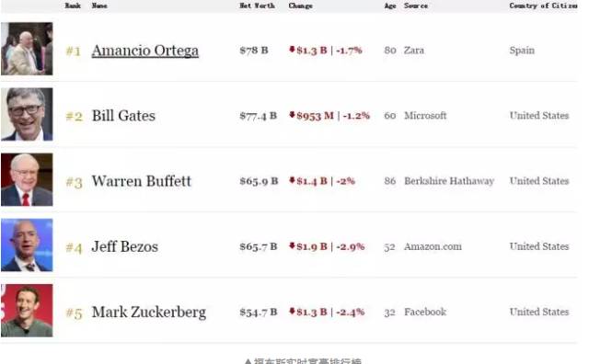Open Jeff Bezos' portrait thumbnail

coord(27,245)
